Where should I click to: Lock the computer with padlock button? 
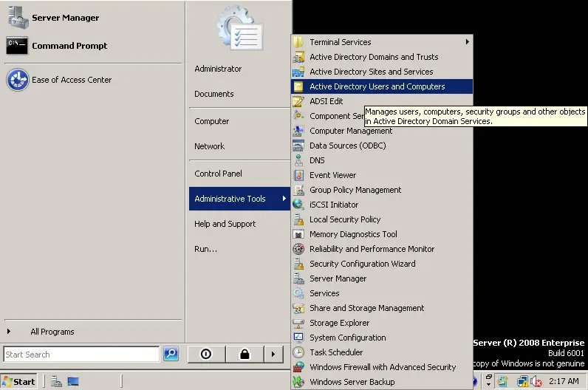245,355
